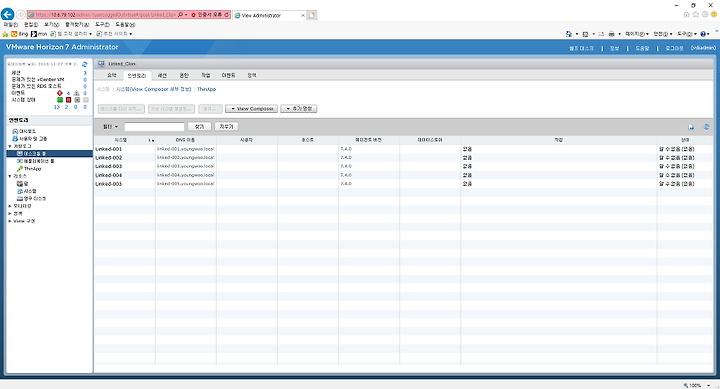Refresh the machine table list

pyautogui.click(x=706, y=127)
